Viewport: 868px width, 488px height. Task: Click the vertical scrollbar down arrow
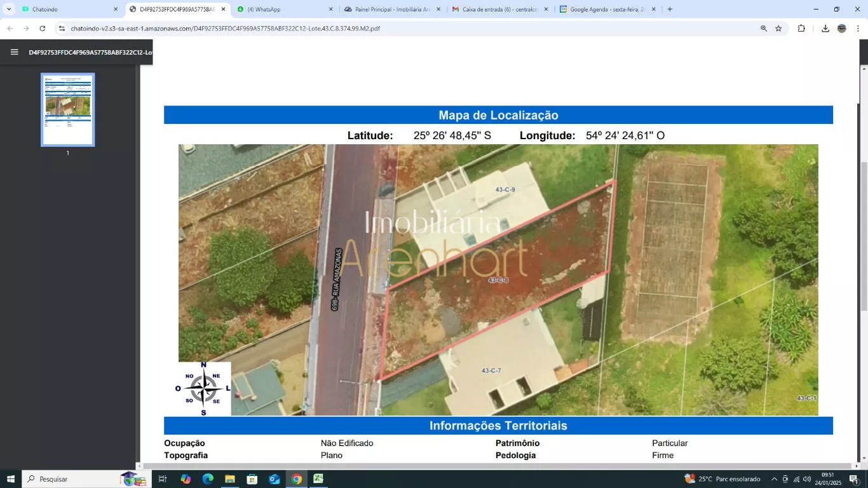coord(864,458)
